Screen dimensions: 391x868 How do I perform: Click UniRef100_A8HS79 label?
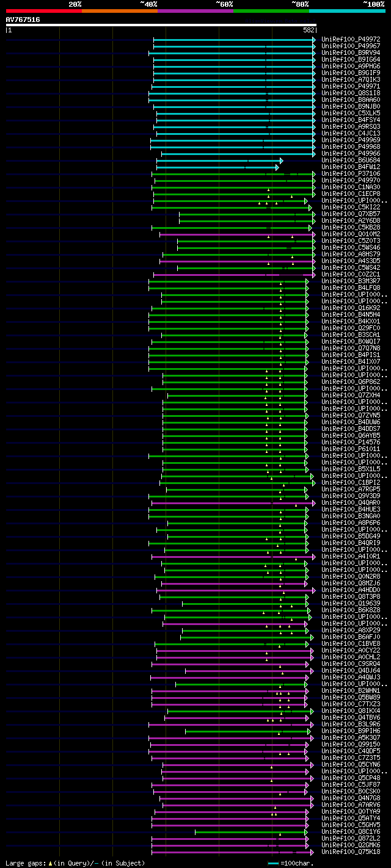click(351, 254)
